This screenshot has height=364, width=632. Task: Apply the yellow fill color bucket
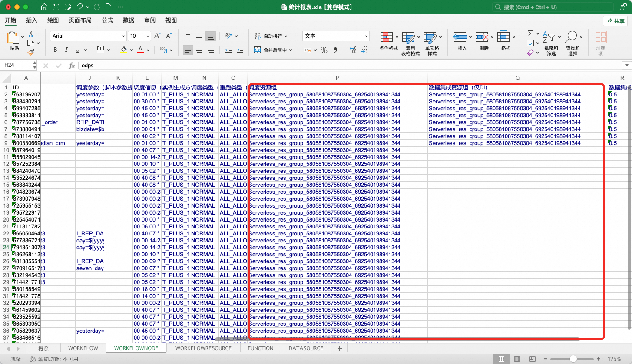click(124, 50)
